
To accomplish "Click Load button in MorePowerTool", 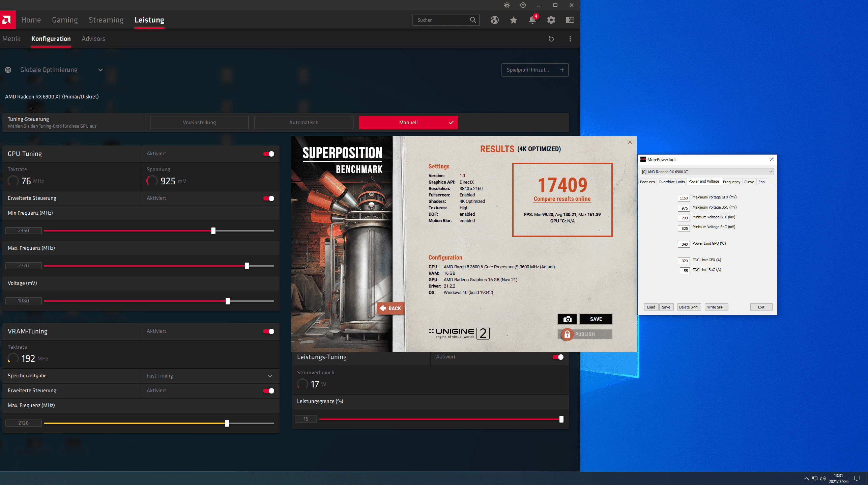I will 651,307.
